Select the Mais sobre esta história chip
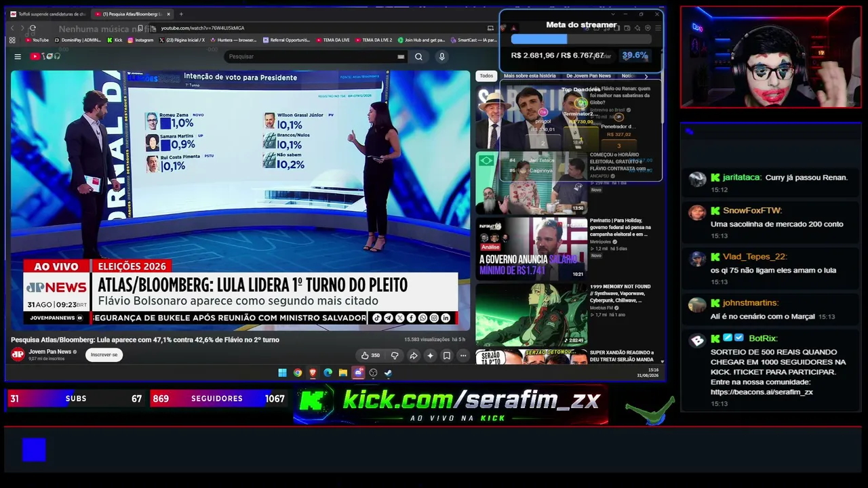 [530, 76]
